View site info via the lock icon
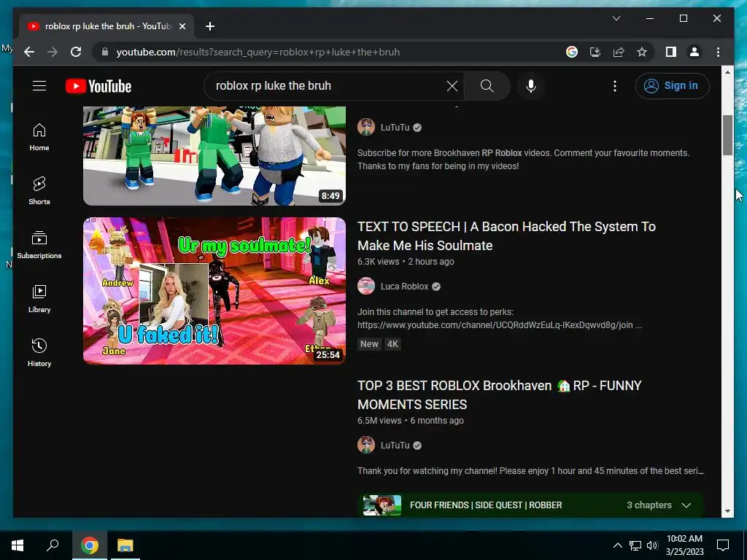Viewport: 747px width, 560px height. (105, 52)
